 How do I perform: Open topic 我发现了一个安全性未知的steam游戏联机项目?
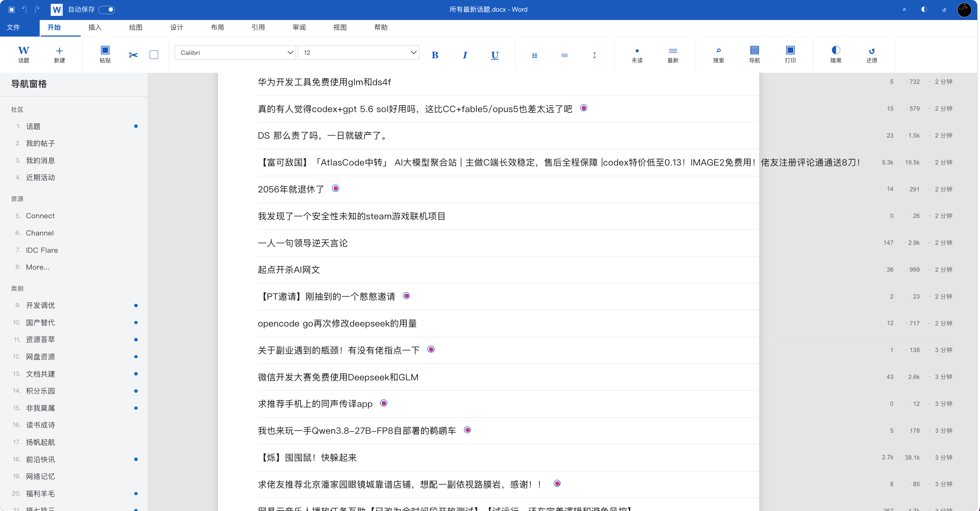pos(352,216)
